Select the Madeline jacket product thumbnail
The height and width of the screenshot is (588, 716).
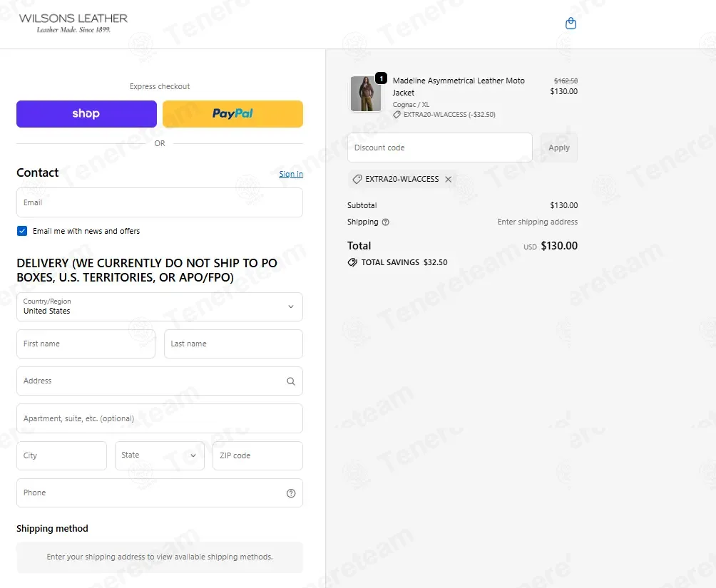pyautogui.click(x=366, y=94)
